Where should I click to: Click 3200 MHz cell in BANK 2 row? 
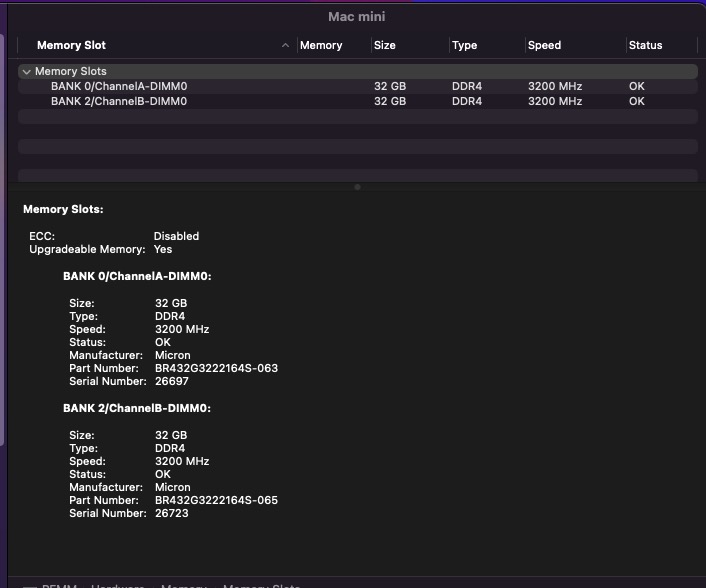pos(555,101)
